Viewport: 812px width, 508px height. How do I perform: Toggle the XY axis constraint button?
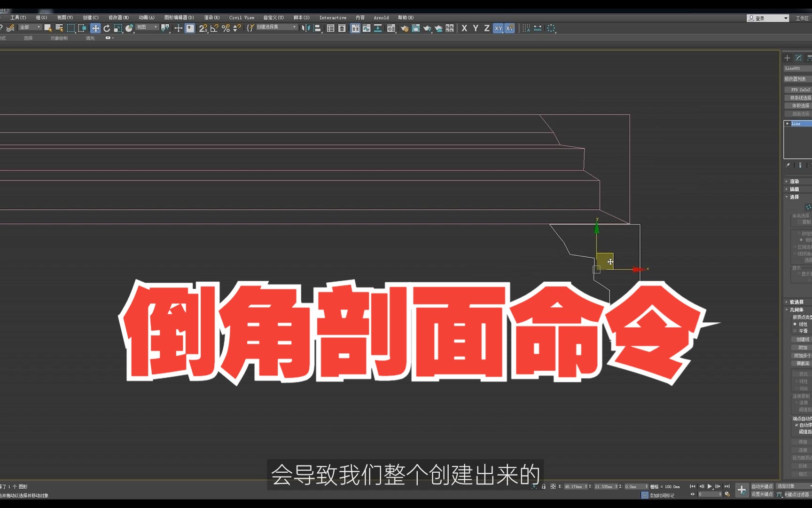pyautogui.click(x=498, y=28)
